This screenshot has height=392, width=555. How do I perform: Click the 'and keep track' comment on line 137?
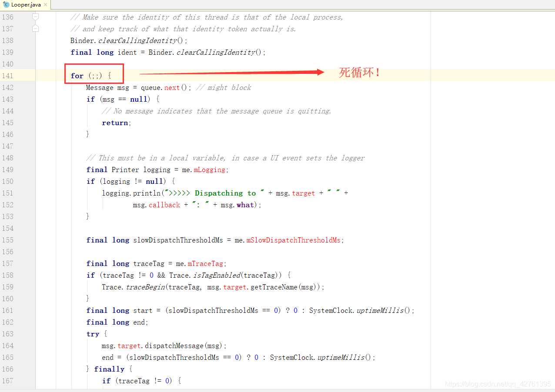tap(183, 29)
